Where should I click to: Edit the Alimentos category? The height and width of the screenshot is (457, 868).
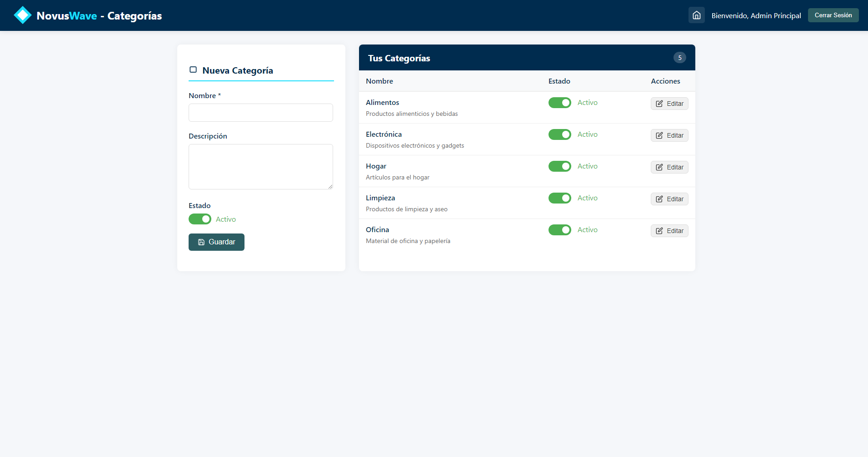coord(669,104)
